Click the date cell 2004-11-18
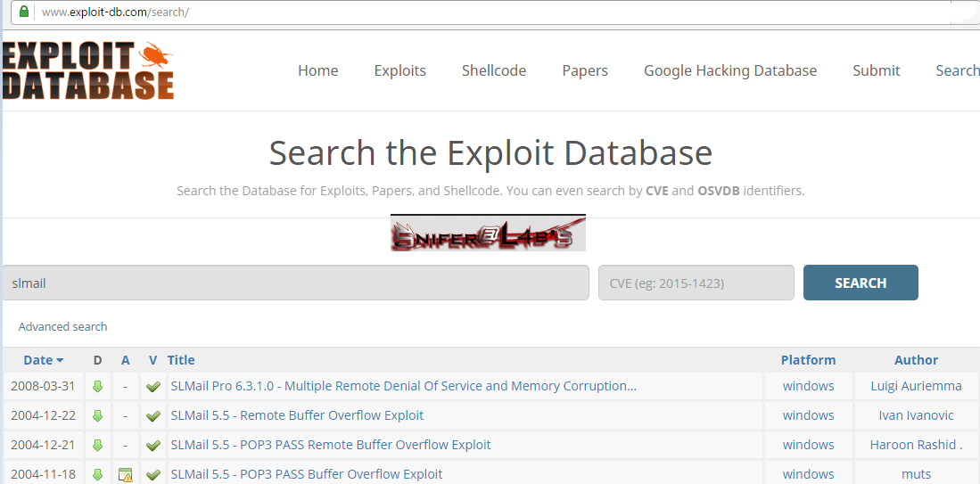Image resolution: width=980 pixels, height=484 pixels. pyautogui.click(x=43, y=474)
